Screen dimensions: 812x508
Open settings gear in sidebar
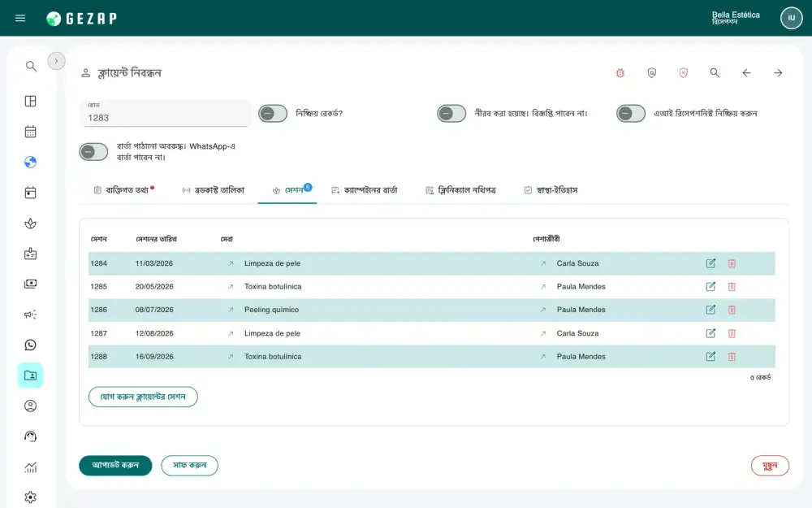point(31,497)
